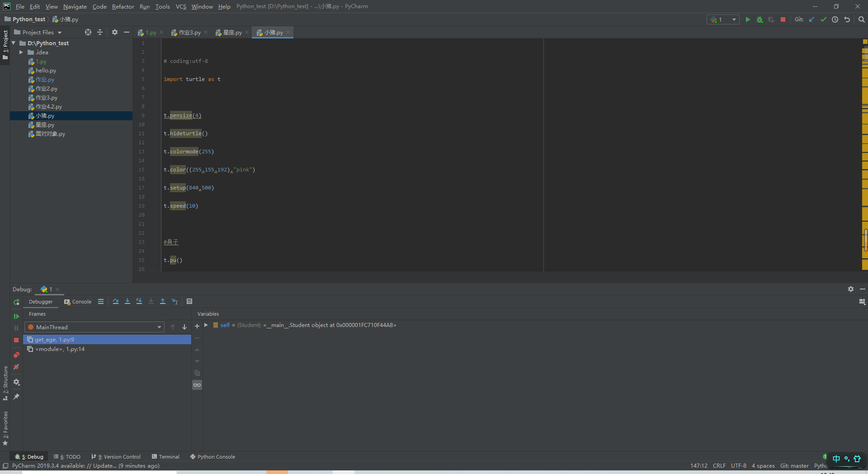Show execution point with the three-bars icon

(101, 301)
